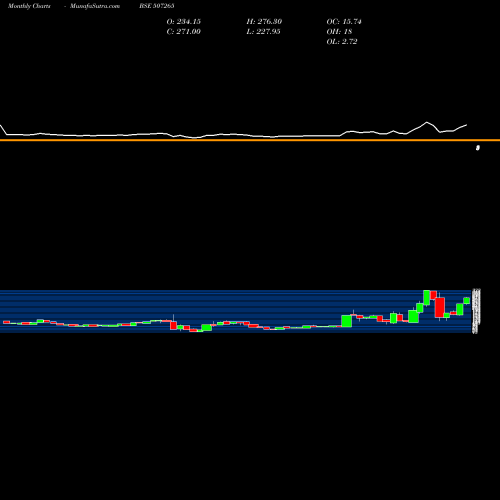Click the low value 'L: 227.95'
This screenshot has width=500, height=500.
pos(263,32)
